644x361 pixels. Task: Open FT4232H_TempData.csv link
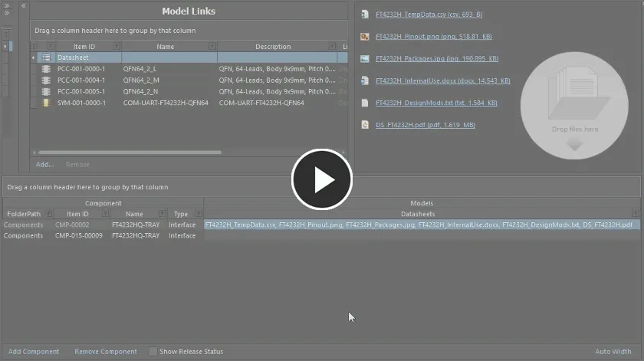pos(429,15)
